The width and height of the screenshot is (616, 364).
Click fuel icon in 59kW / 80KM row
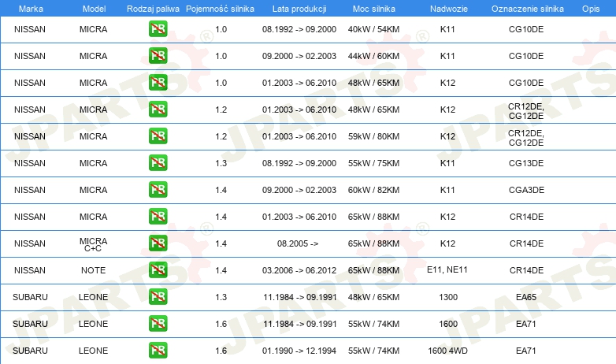158,136
